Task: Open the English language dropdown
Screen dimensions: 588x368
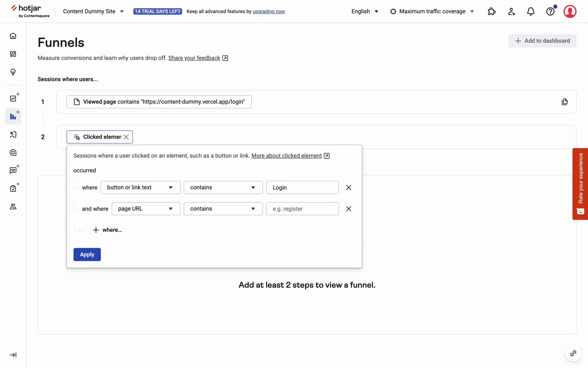Action: pos(365,12)
